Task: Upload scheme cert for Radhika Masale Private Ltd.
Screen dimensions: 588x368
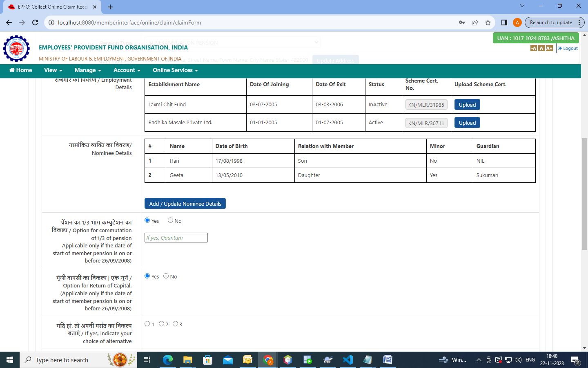Action: (x=467, y=123)
